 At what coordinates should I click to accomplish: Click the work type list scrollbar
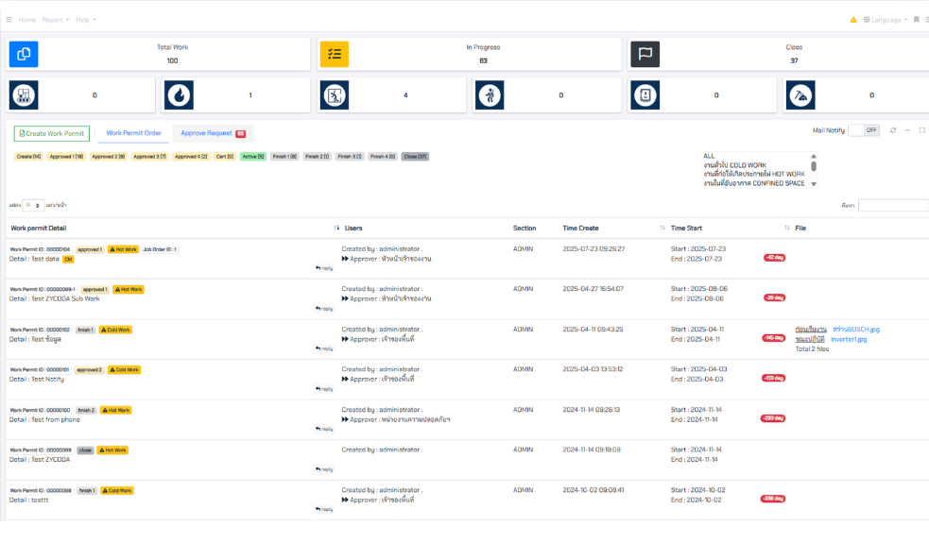pyautogui.click(x=814, y=167)
